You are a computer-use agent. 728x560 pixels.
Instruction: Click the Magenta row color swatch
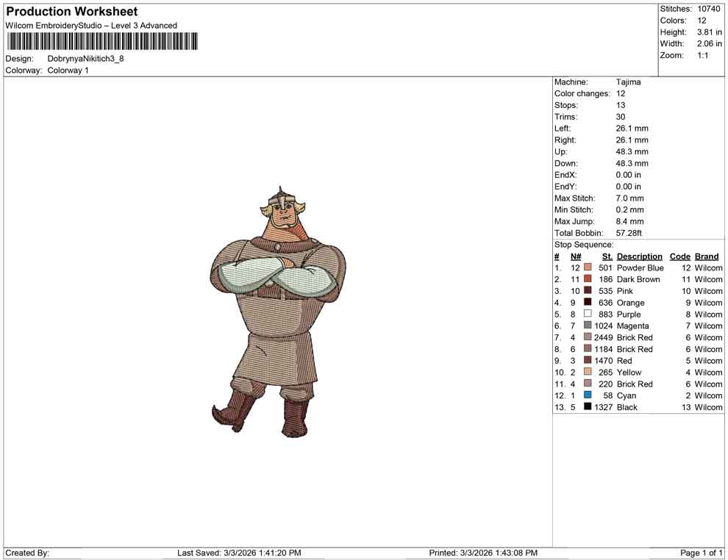tap(588, 326)
